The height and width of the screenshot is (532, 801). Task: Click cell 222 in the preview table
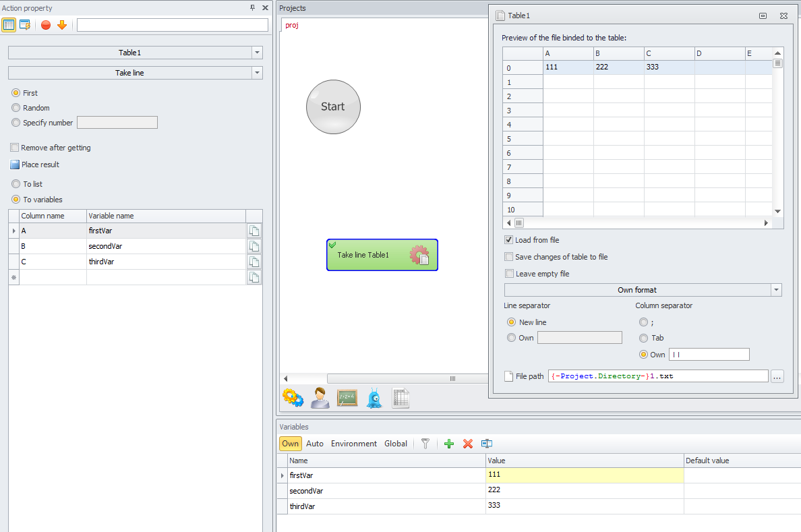619,67
